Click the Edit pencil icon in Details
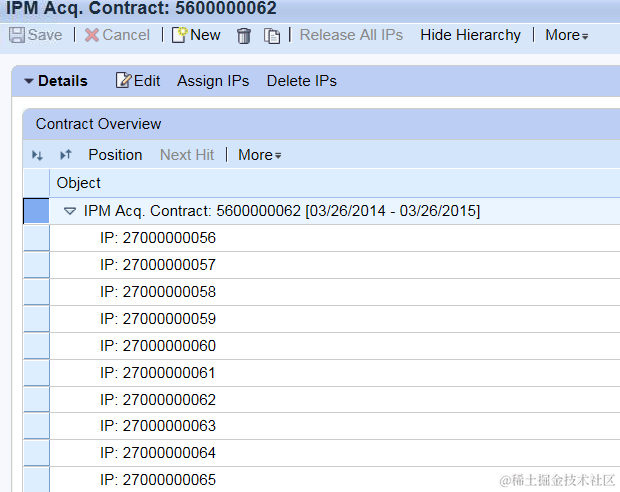620x492 pixels. (123, 80)
